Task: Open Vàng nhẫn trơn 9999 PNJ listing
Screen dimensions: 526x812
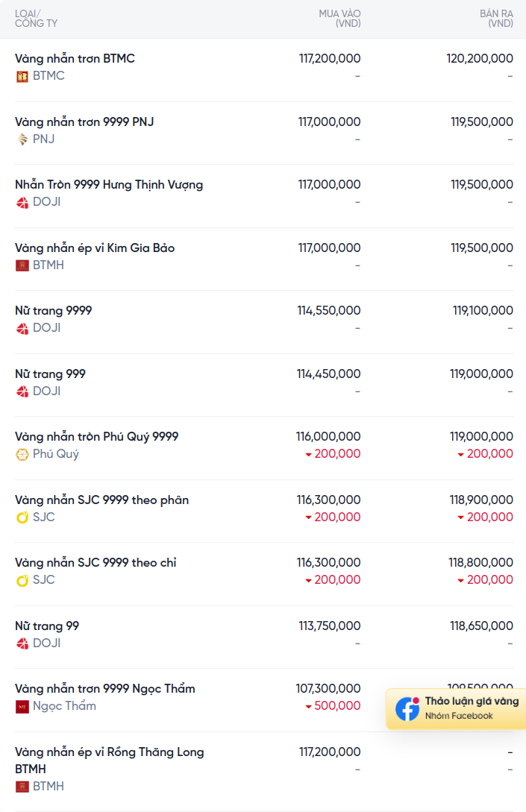Action: pos(84,122)
